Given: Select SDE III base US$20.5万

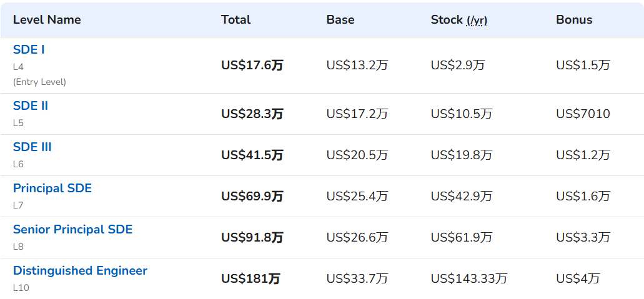Looking at the screenshot, I should tap(357, 155).
